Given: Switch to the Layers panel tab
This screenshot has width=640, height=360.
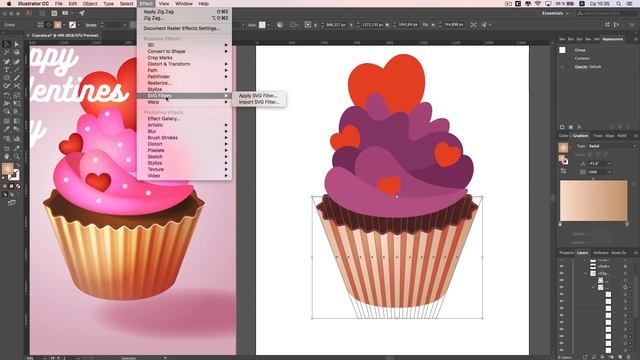Looking at the screenshot, I should click(582, 253).
